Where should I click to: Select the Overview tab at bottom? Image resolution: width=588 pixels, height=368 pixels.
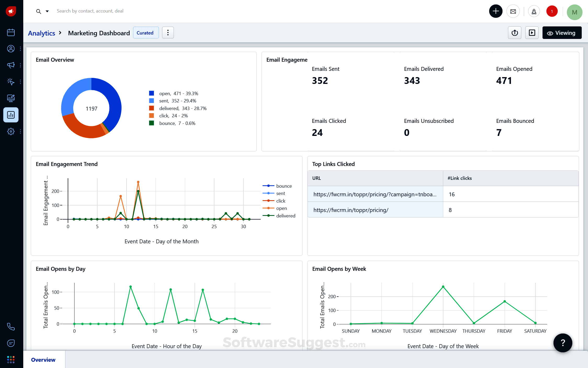click(x=43, y=360)
